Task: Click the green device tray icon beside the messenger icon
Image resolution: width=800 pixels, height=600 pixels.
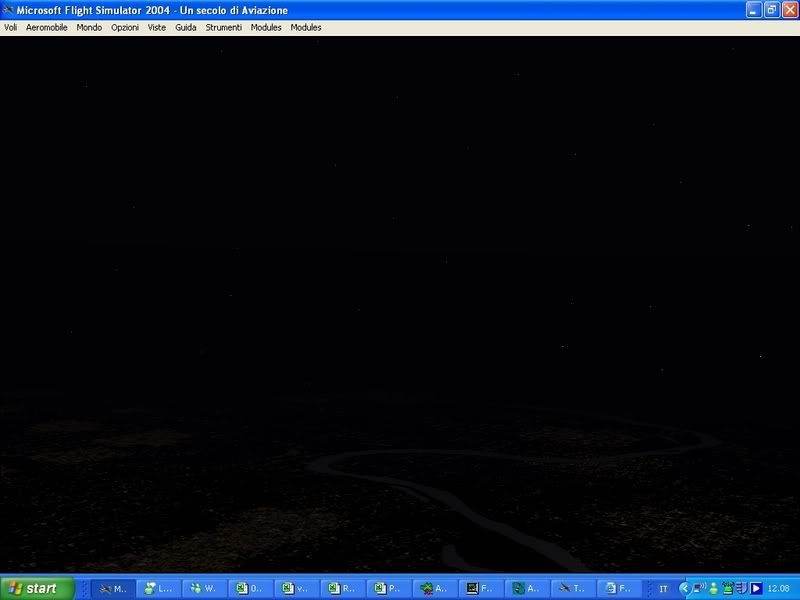Action: point(728,589)
